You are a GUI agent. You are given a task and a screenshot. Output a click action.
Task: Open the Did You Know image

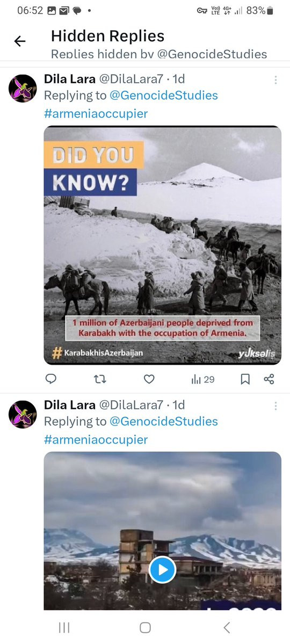pyautogui.click(x=163, y=245)
